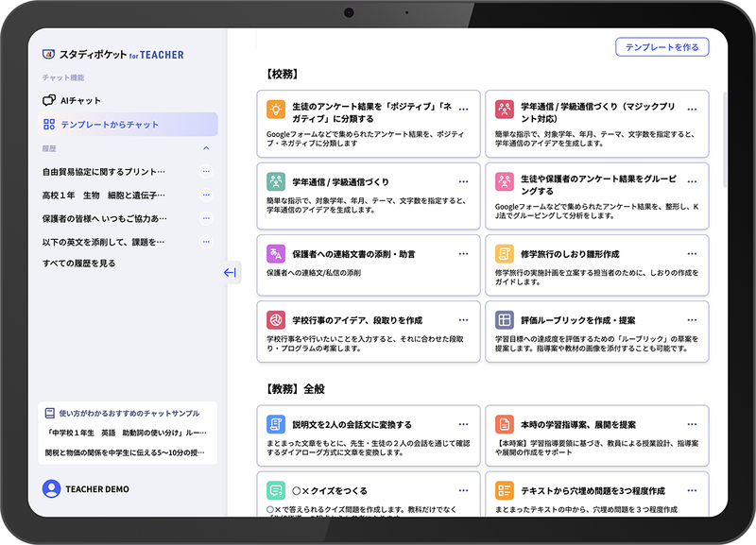Click the 〇×クイズをつくる template icon
The image size is (756, 545).
pyautogui.click(x=273, y=491)
